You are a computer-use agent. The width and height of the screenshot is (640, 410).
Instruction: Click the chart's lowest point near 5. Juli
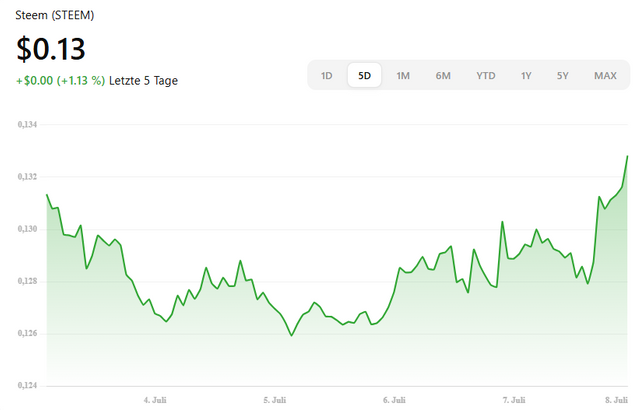291,335
